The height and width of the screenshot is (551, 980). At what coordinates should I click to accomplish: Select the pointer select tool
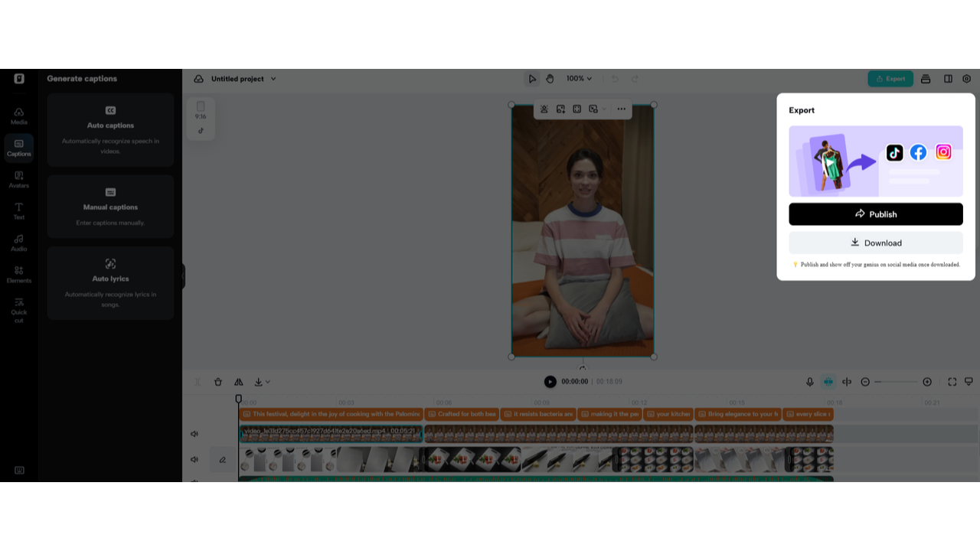[532, 79]
